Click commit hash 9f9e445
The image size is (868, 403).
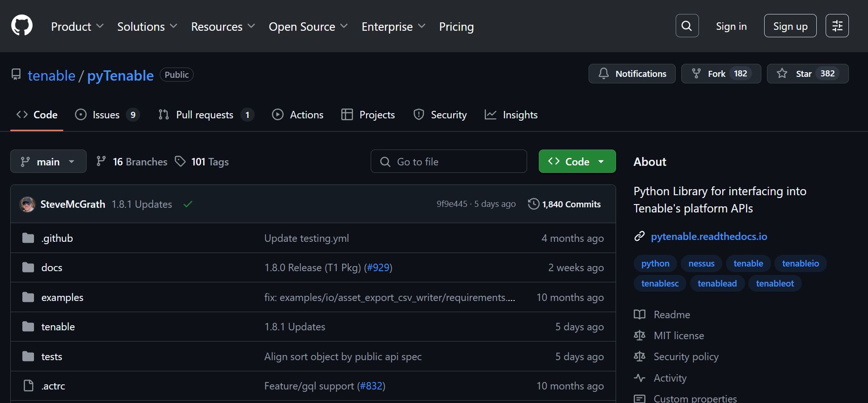pyautogui.click(x=452, y=204)
